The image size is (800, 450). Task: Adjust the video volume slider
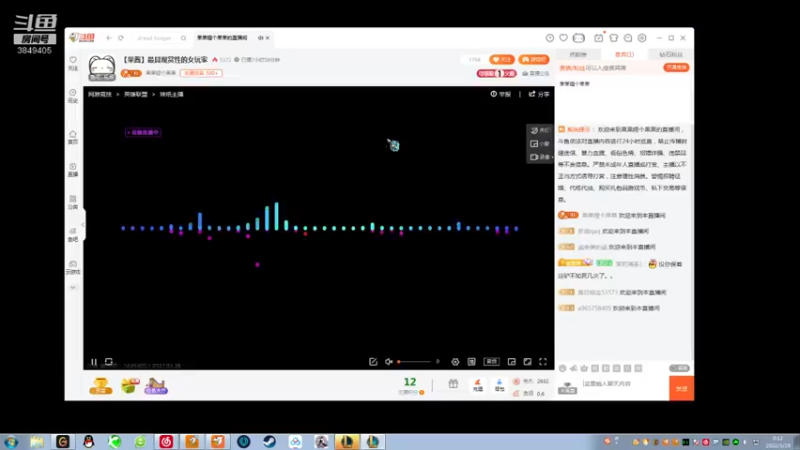414,362
